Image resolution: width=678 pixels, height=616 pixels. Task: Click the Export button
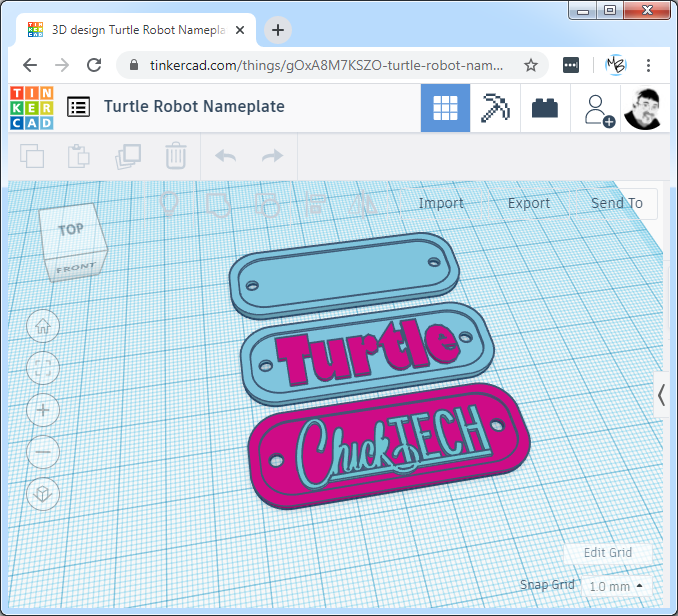pos(529,203)
